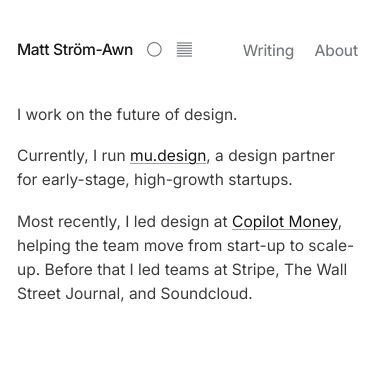Click the word 'Soundcloud' in the last paragraph
This screenshot has height=375, width=375.
(x=205, y=294)
